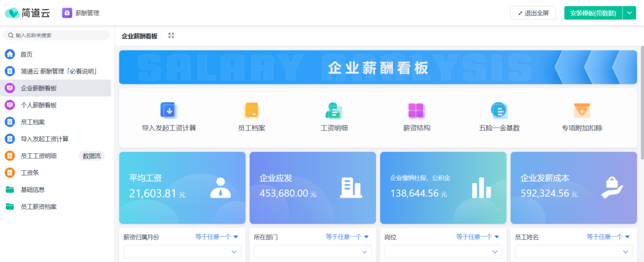Open the 员工档案 yellow shortcut icon
Viewport: 644px width, 262px height.
(252, 110)
